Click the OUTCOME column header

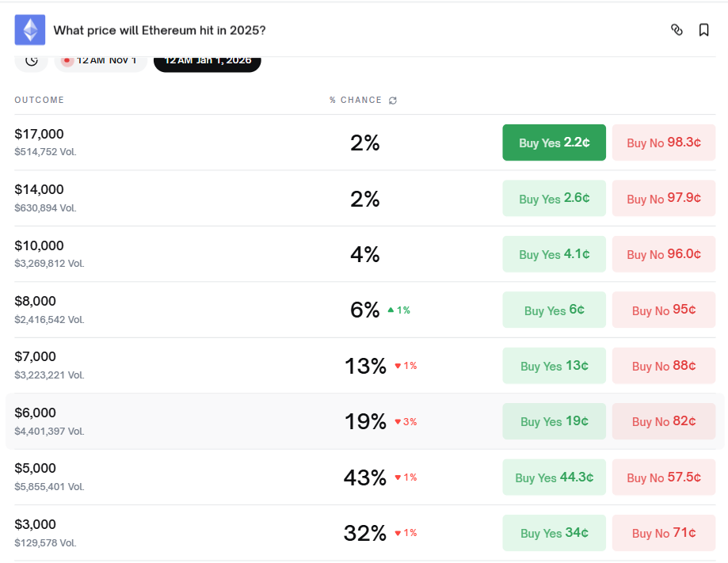tap(39, 100)
